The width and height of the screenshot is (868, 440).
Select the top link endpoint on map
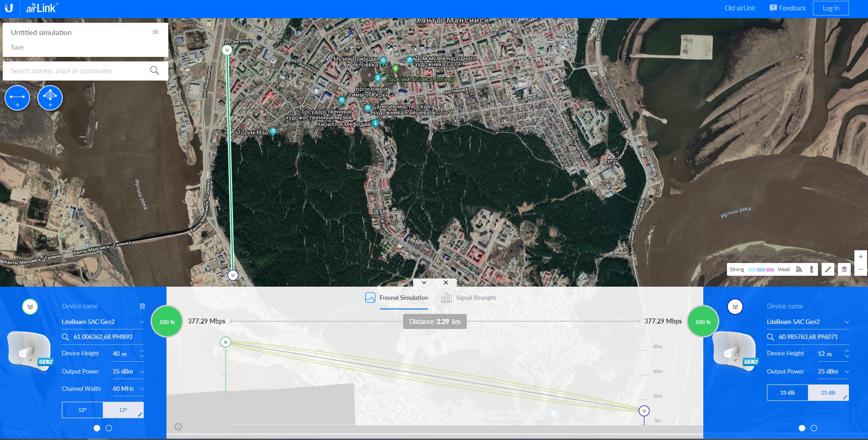pyautogui.click(x=227, y=50)
